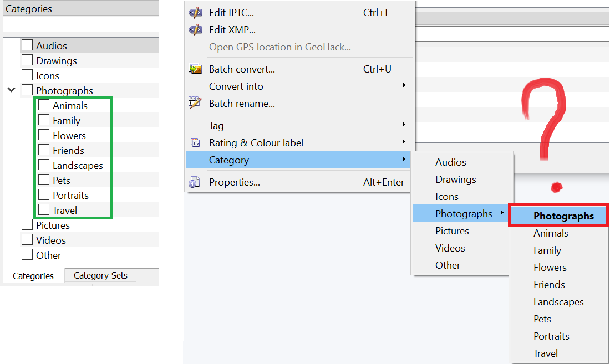The height and width of the screenshot is (364, 610).
Task: Click the Edit IPTC icon
Action: 195,13
